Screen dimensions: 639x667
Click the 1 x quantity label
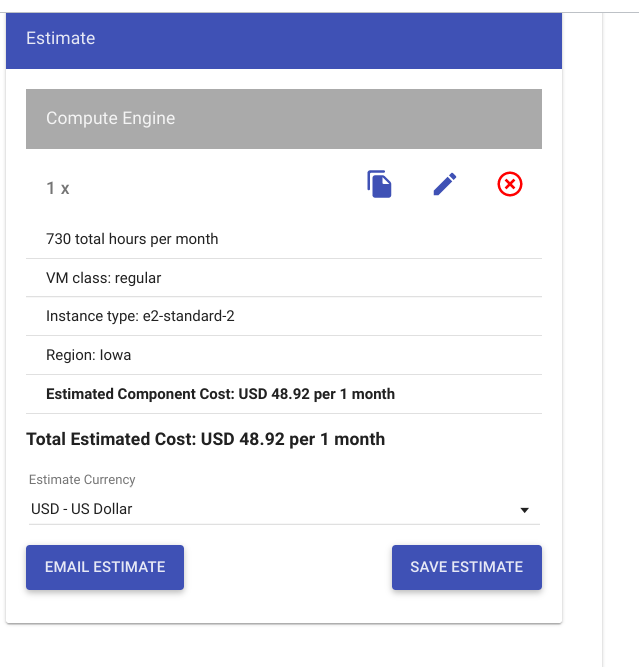tap(58, 188)
